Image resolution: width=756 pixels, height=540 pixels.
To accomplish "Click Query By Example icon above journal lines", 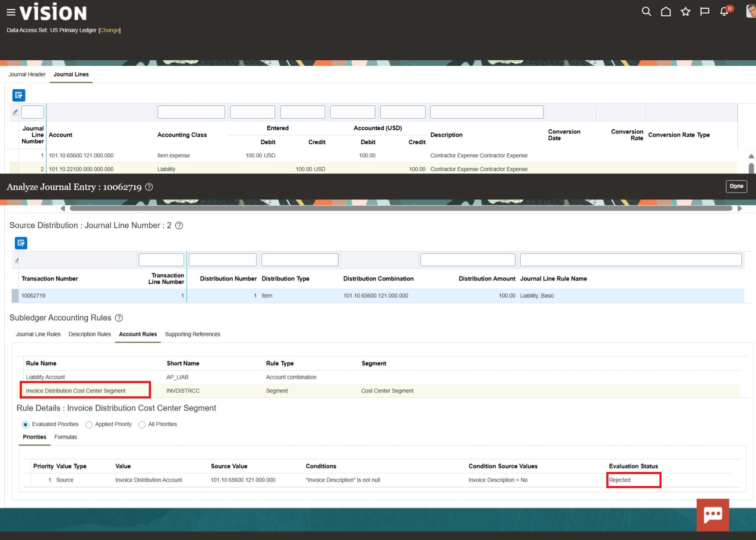I will click(19, 95).
